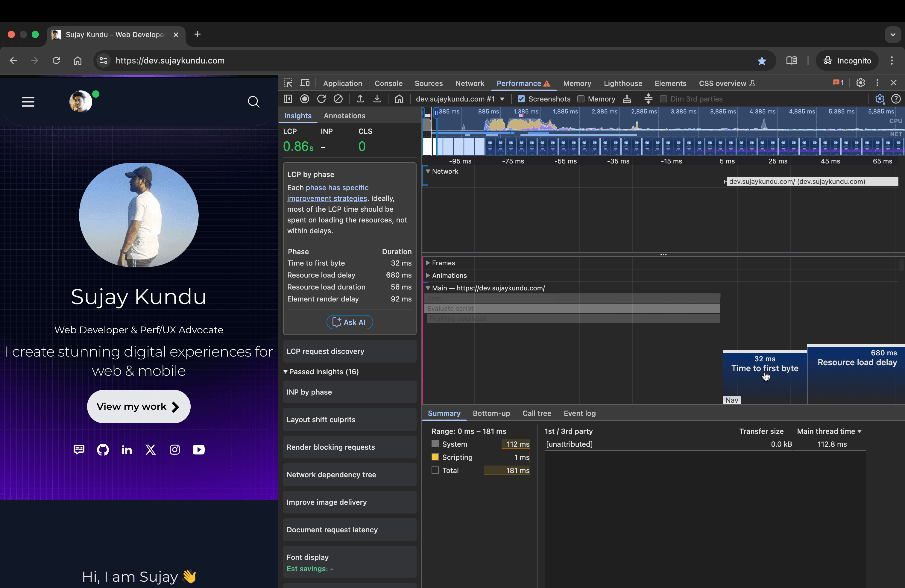This screenshot has width=905, height=588.
Task: Click the load profile upload icon
Action: pos(360,99)
